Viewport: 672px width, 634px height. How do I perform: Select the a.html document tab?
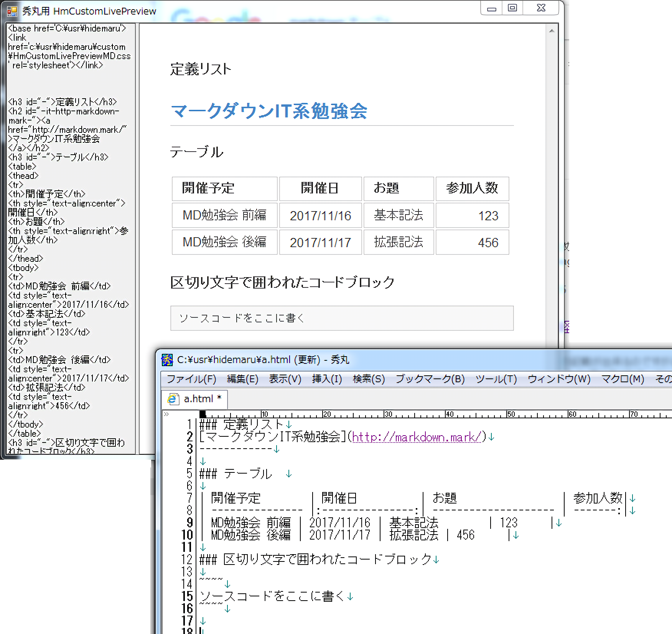[x=198, y=399]
